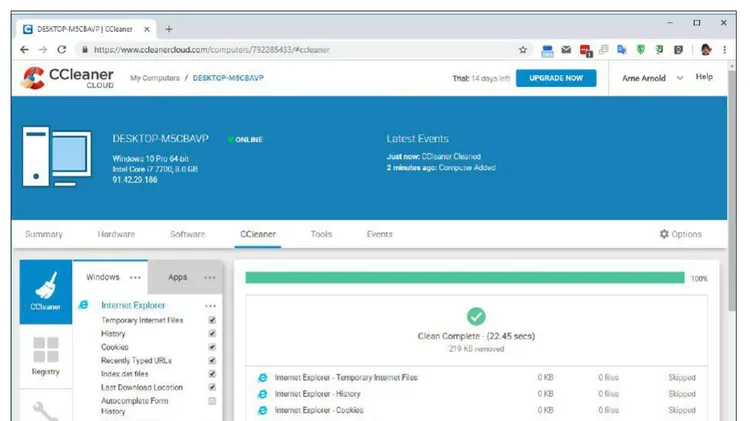This screenshot has height=421, width=750.
Task: Click the IE icon beside History result
Action: [263, 394]
